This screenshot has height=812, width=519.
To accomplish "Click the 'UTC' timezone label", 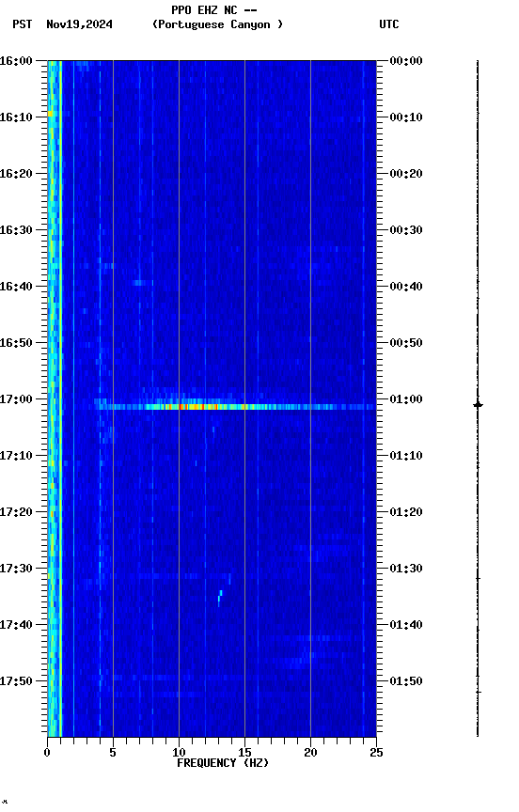I will click(x=389, y=24).
